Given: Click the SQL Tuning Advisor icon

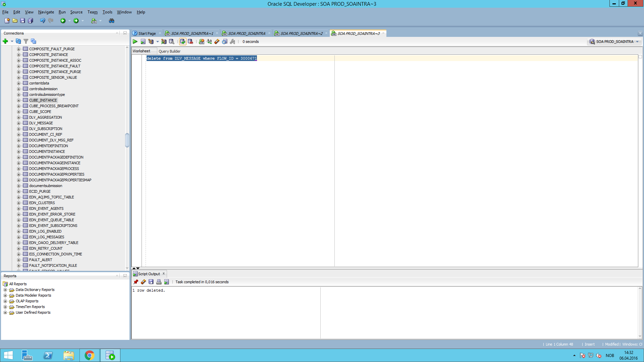Looking at the screenshot, I should [x=171, y=42].
